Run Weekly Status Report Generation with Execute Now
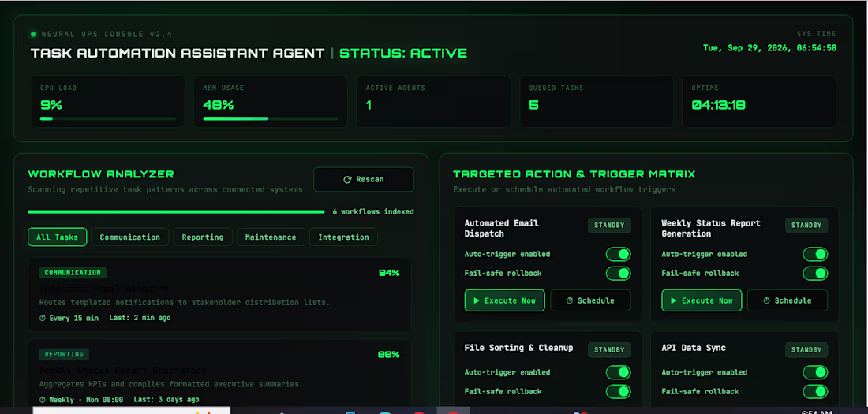The width and height of the screenshot is (868, 414). click(x=702, y=300)
